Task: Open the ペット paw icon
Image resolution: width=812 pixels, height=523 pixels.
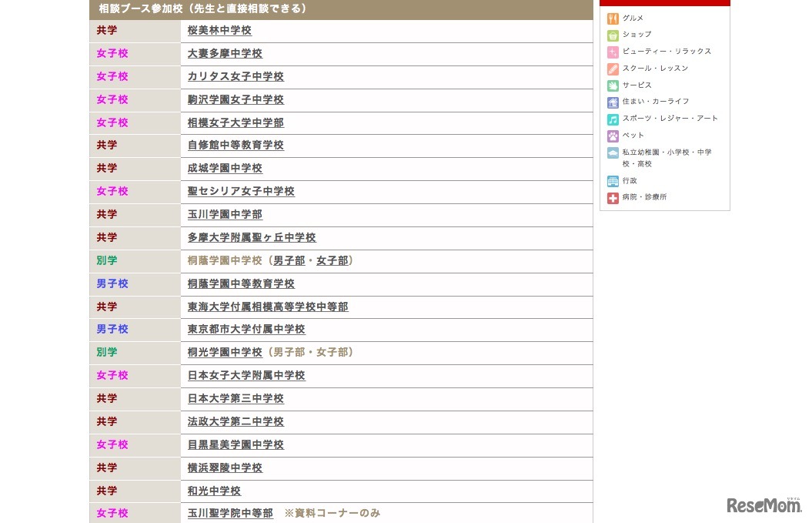Action: pos(612,136)
